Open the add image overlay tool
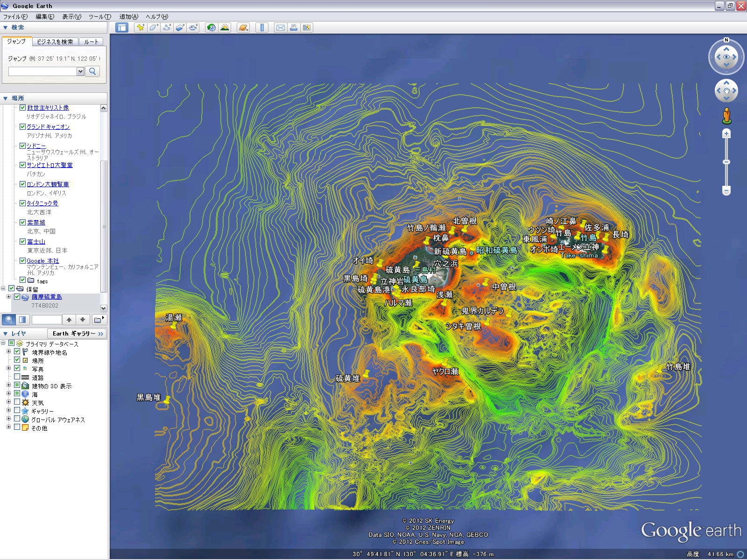Screen dimensions: 747x560 coord(180,28)
